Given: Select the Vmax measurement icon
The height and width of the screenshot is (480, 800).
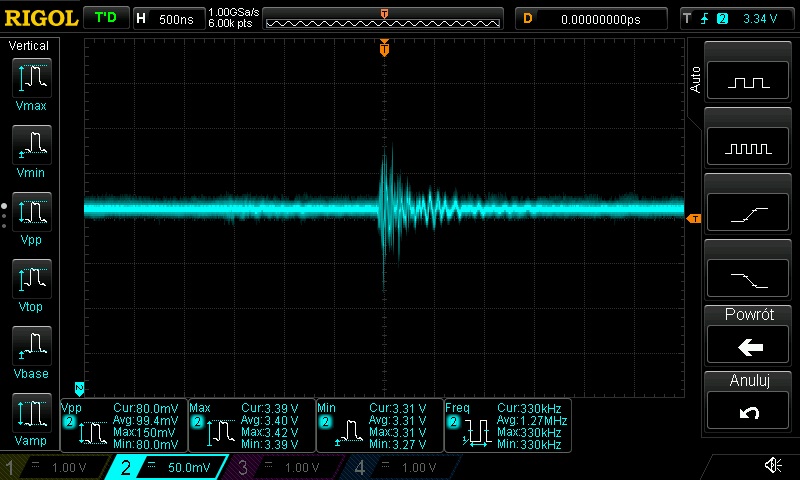Looking at the screenshot, I should pyautogui.click(x=32, y=78).
